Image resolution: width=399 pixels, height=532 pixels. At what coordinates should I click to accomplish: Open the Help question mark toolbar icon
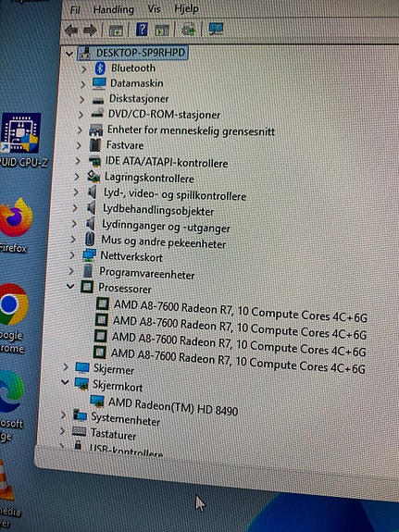[x=142, y=30]
